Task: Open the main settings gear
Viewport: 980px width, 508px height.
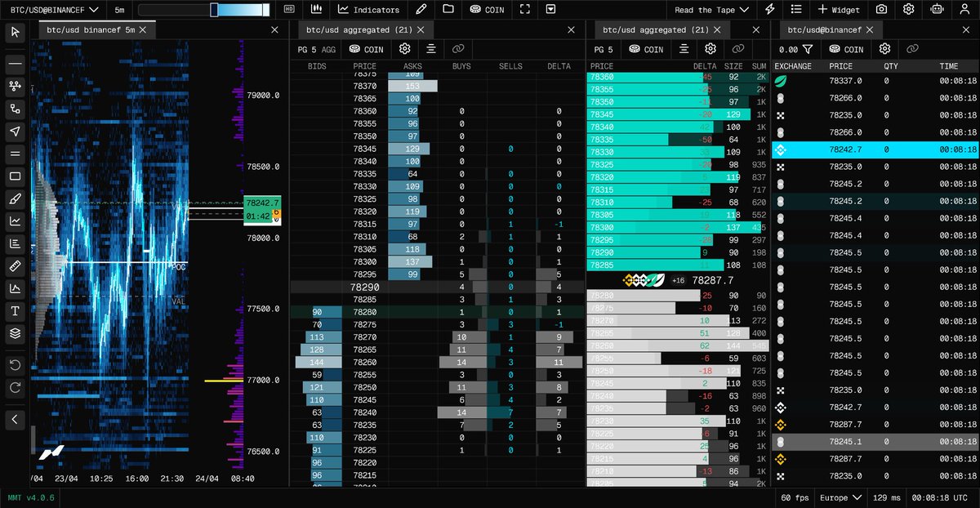Action: point(908,10)
